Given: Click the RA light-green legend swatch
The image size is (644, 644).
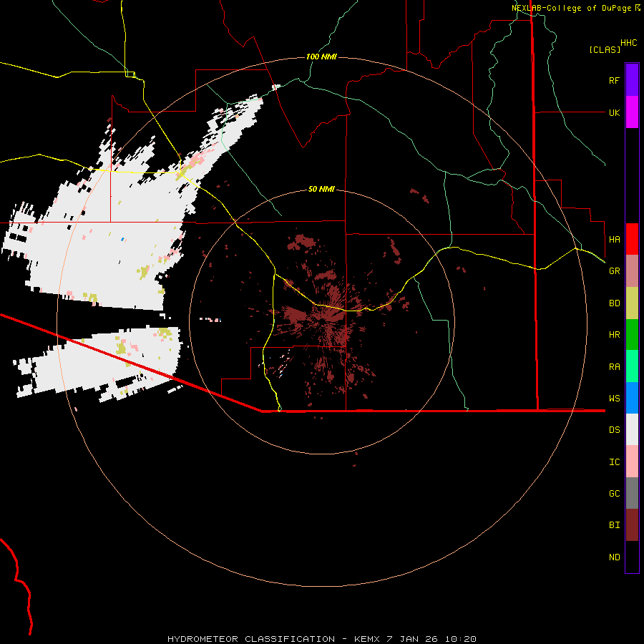Looking at the screenshot, I should coord(632,366).
